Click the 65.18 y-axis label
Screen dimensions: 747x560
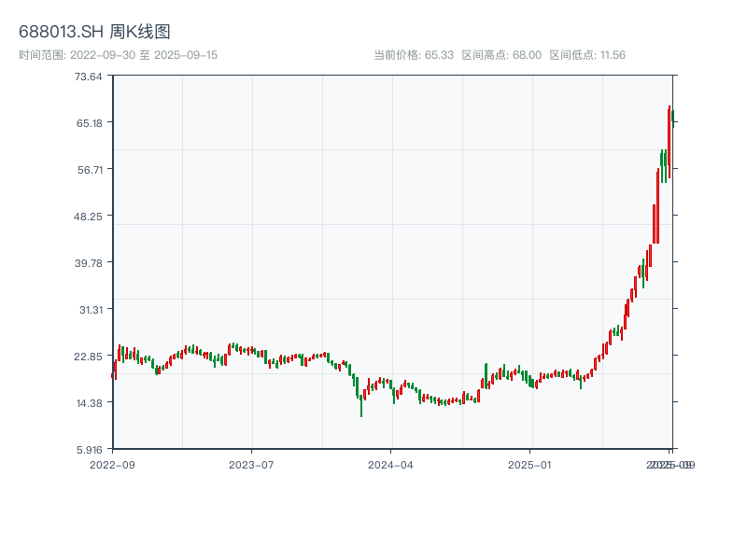coord(89,123)
